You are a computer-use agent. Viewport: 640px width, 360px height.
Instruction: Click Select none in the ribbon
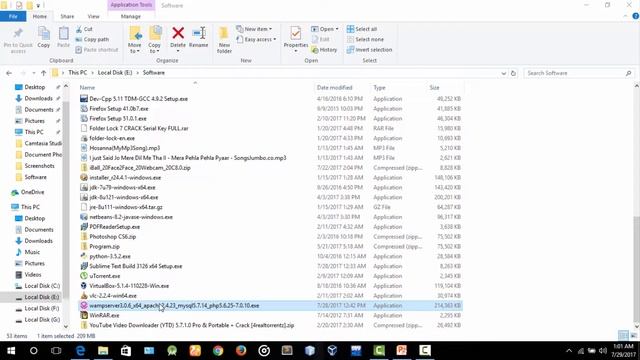click(x=365, y=39)
